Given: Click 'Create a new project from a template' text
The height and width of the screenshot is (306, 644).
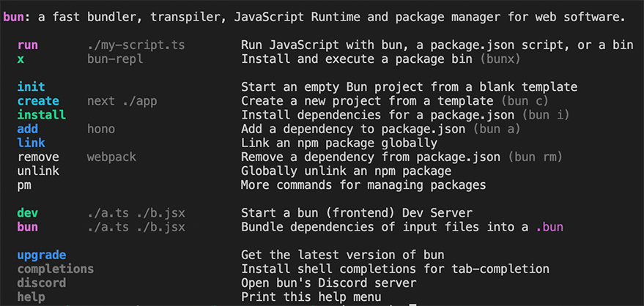Looking at the screenshot, I should [x=367, y=101].
